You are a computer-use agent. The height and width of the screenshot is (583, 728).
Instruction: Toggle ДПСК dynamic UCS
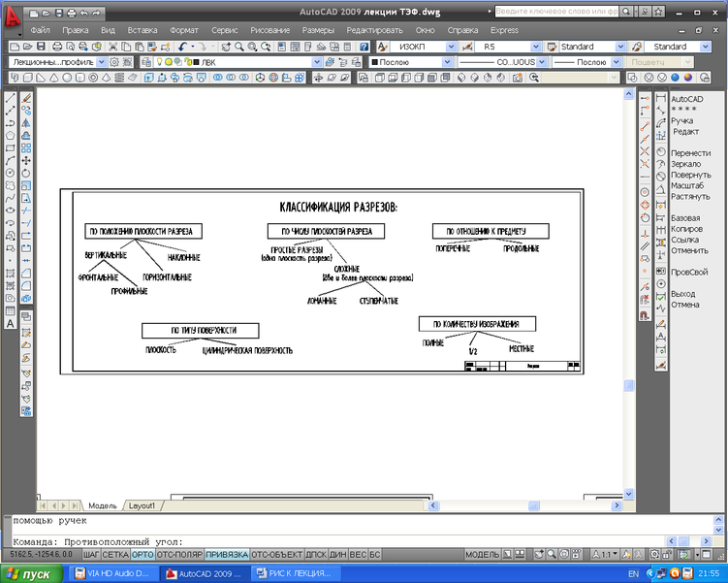[x=316, y=554]
